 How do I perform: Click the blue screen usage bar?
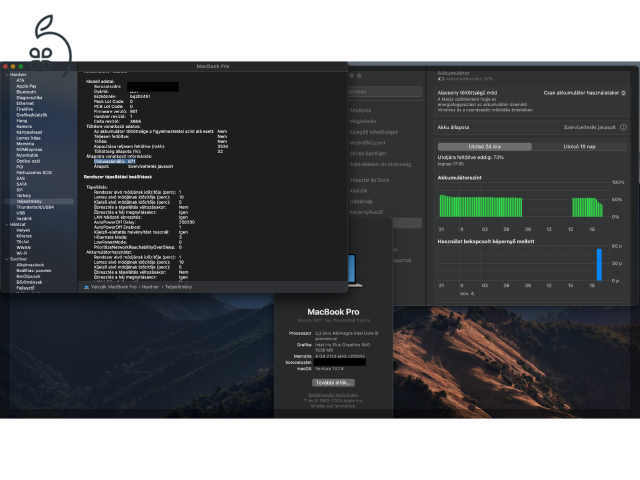600,265
